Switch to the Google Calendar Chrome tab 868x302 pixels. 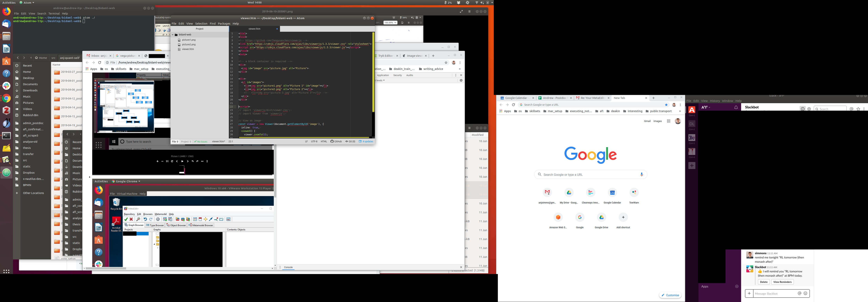pyautogui.click(x=516, y=98)
